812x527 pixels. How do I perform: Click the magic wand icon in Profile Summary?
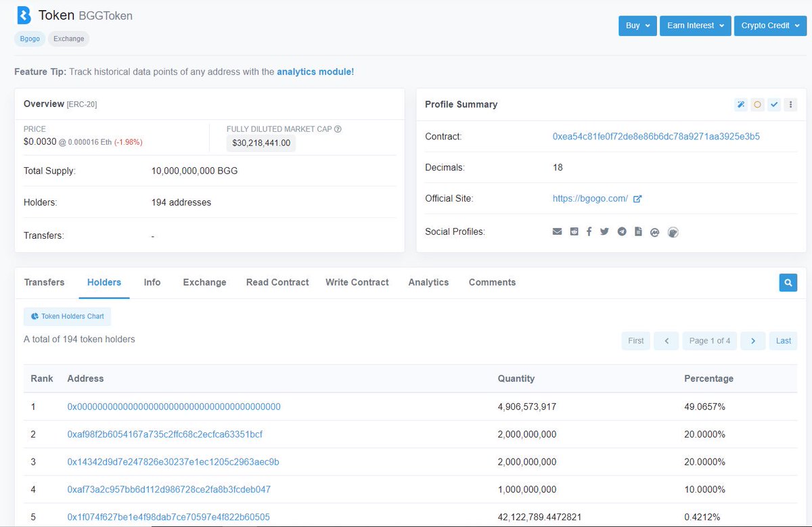coord(741,105)
